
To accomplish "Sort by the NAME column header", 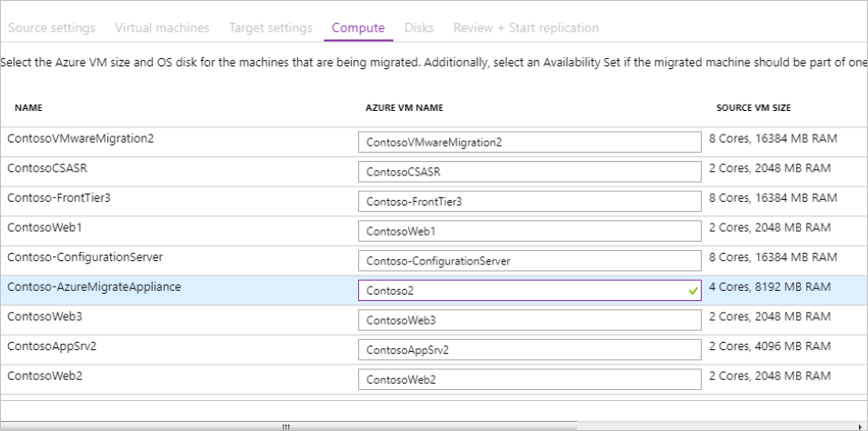I will coord(29,107).
